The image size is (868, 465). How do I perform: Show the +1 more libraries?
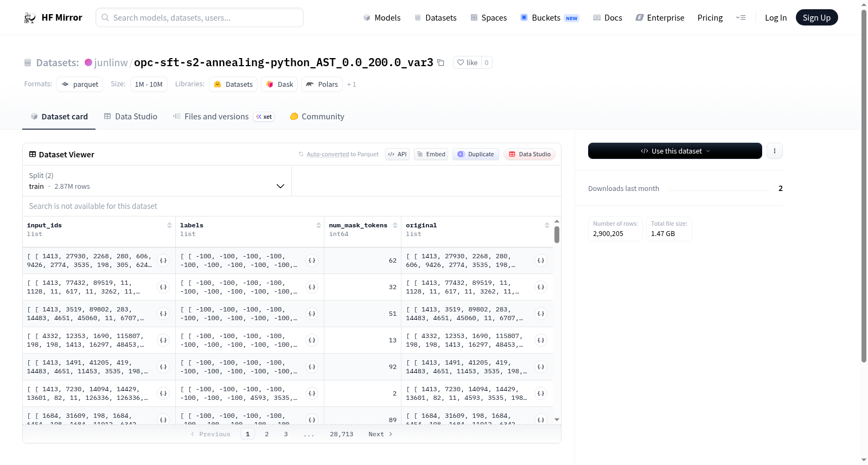point(352,84)
